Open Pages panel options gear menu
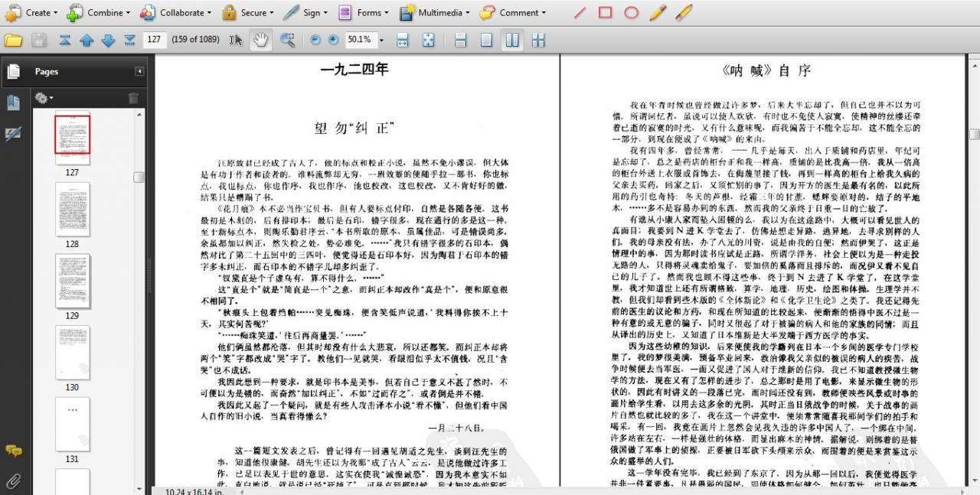 coord(44,98)
